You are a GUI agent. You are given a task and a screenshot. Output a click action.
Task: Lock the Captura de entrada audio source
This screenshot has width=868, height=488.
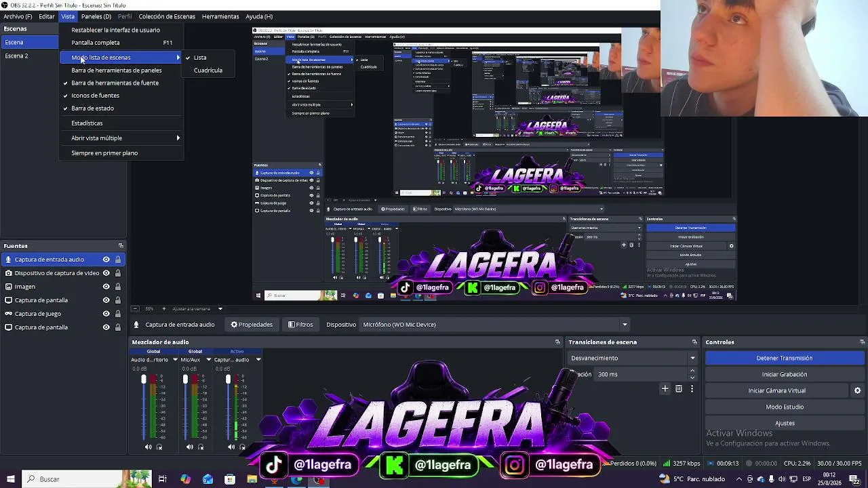click(118, 260)
